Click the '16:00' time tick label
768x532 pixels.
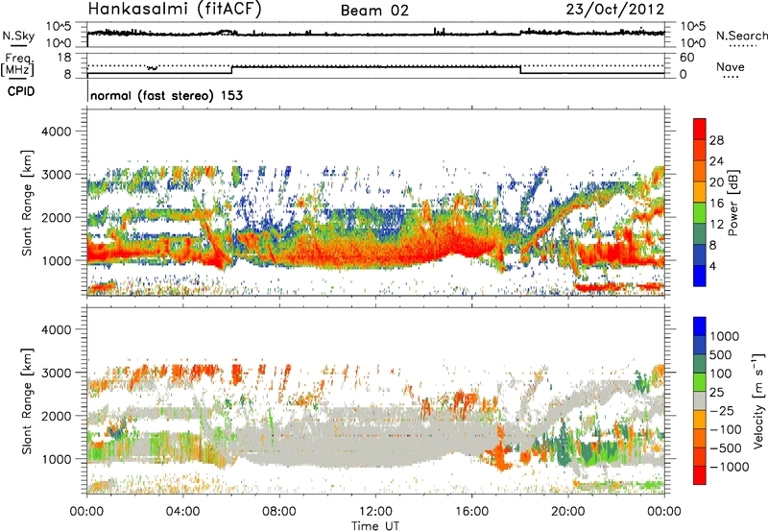coord(471,512)
